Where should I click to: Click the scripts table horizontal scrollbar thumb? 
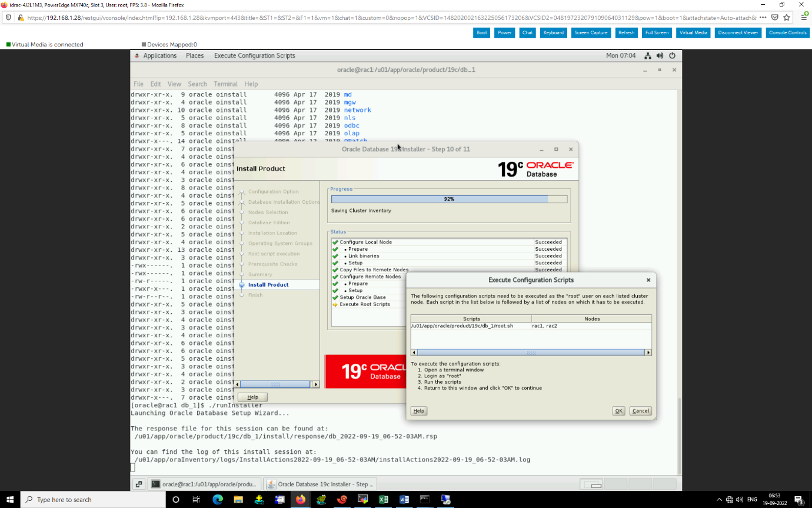coord(531,353)
